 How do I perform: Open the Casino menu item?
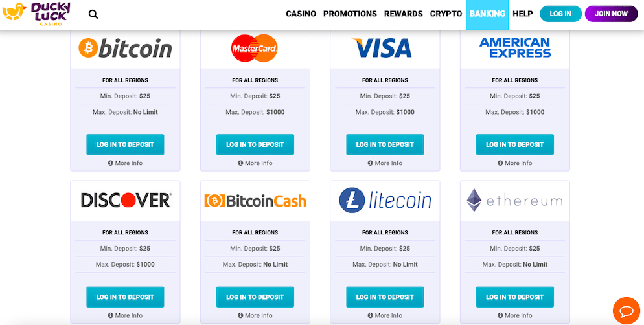tap(301, 14)
